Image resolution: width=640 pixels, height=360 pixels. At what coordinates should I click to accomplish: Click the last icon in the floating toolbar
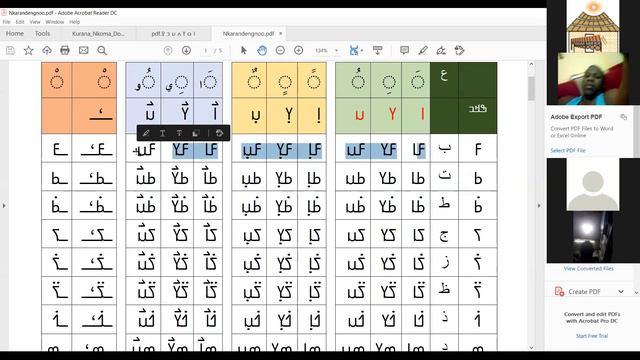pyautogui.click(x=219, y=133)
